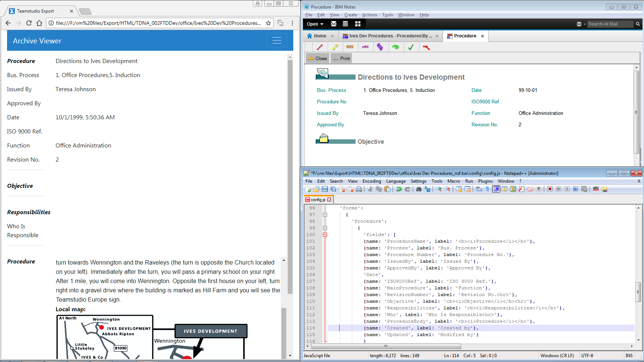Click the Close button in Procedure document
644x362 pixels.
[317, 59]
